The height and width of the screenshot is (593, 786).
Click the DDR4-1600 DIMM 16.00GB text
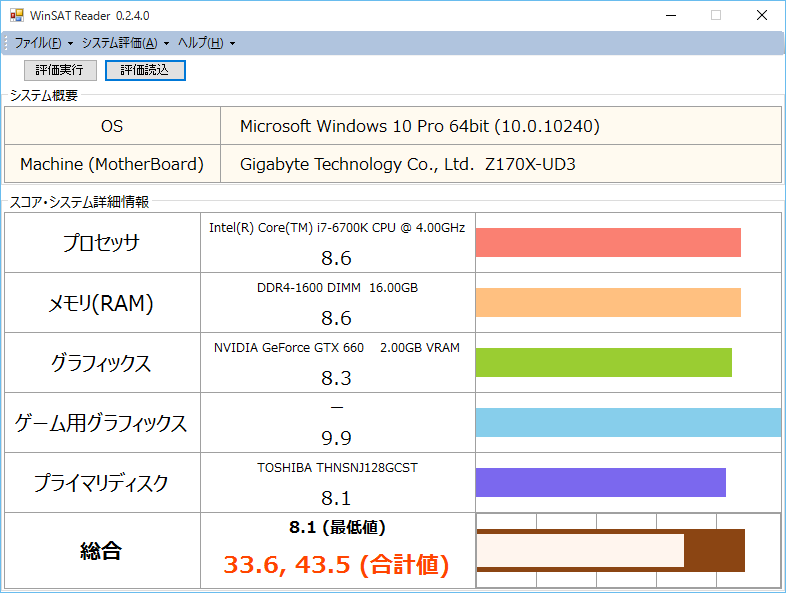point(337,288)
